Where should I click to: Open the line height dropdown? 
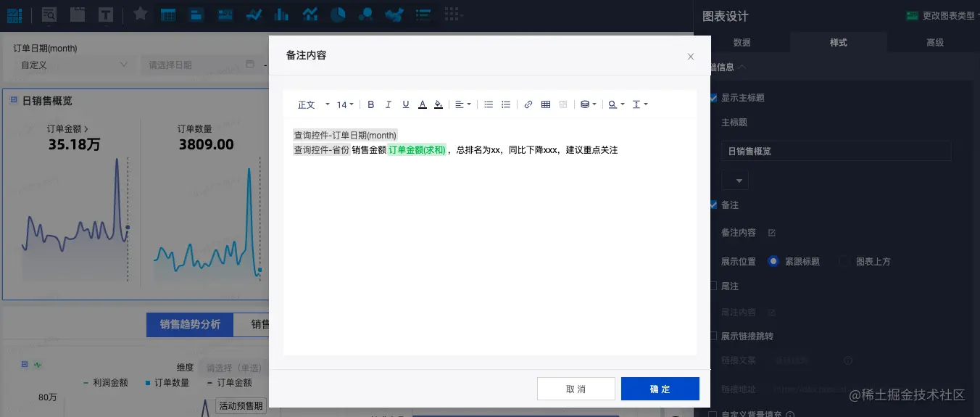(640, 104)
